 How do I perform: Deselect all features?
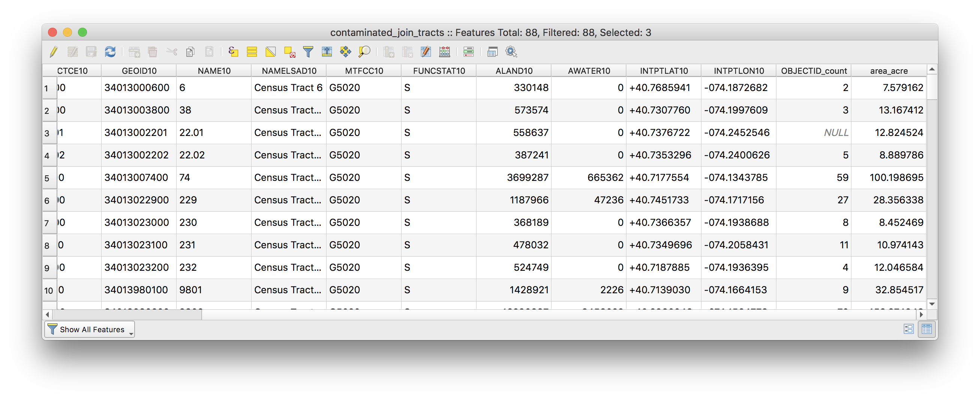[289, 52]
